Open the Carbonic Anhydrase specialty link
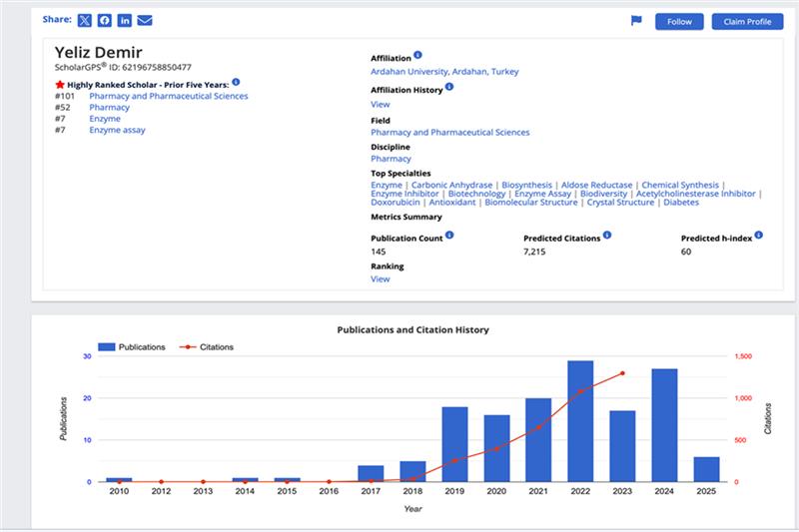The image size is (799, 532). click(451, 185)
